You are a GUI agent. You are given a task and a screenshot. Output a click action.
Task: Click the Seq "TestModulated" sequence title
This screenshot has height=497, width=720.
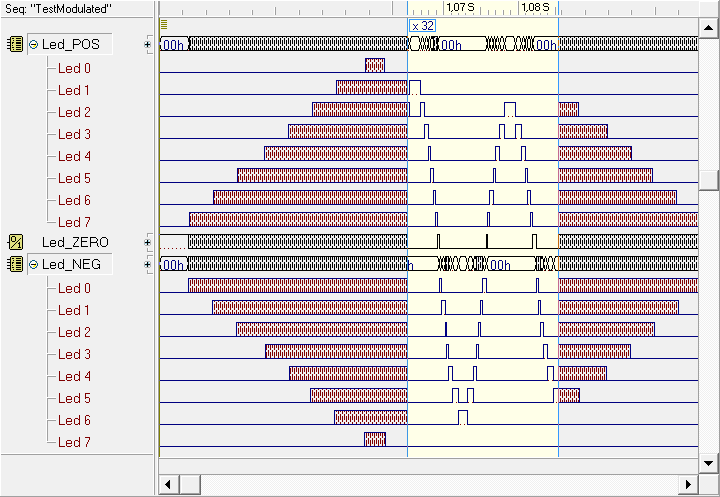click(x=58, y=9)
